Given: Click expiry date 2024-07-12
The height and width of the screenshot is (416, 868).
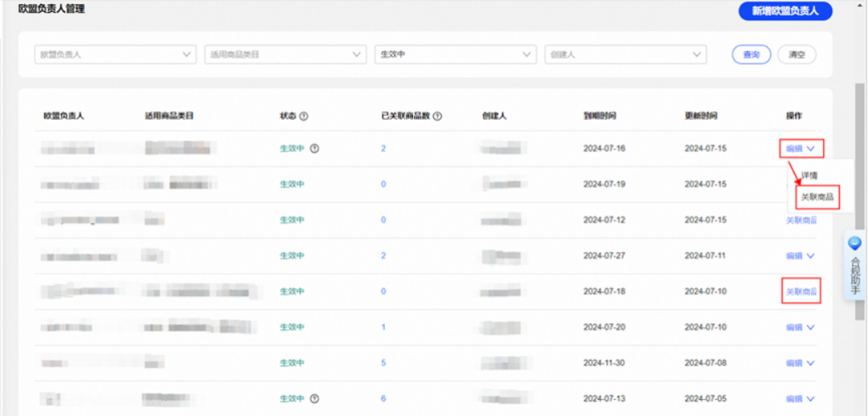Looking at the screenshot, I should click(x=604, y=220).
